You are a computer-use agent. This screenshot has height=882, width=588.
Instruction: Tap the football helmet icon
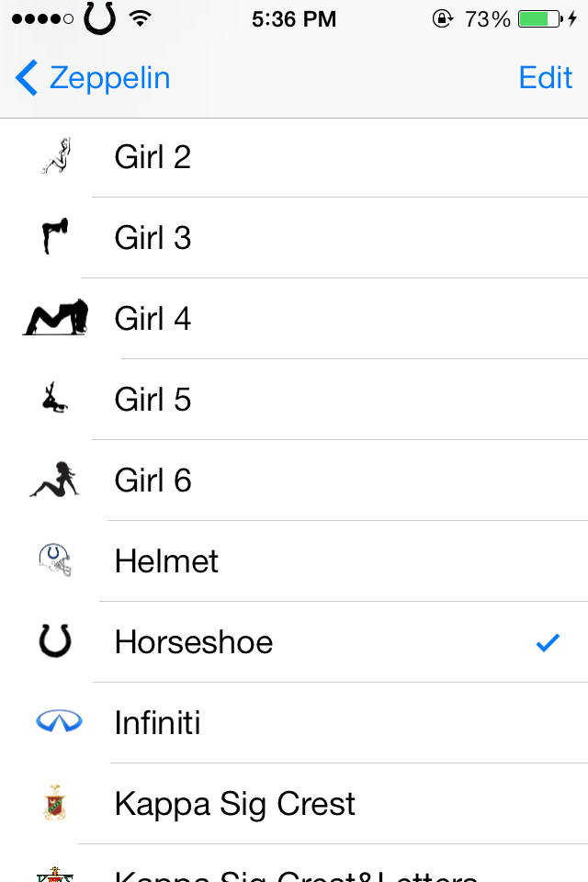coord(55,560)
